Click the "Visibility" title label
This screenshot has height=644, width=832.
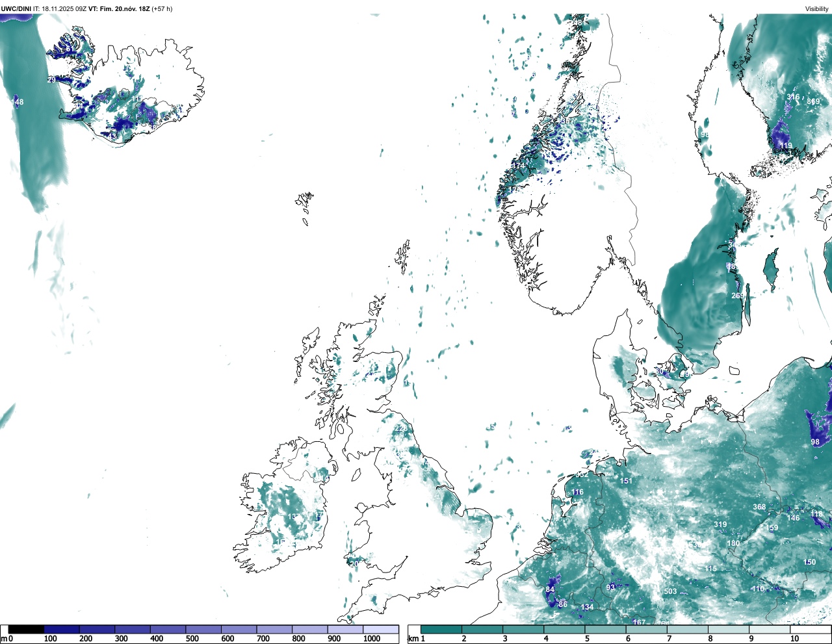click(x=817, y=9)
